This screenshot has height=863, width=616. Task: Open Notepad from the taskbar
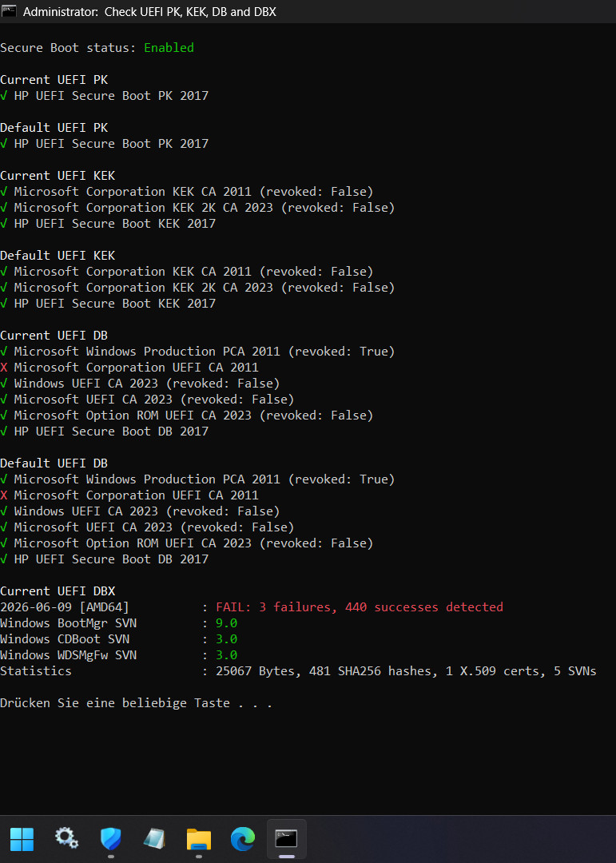pyautogui.click(x=155, y=839)
